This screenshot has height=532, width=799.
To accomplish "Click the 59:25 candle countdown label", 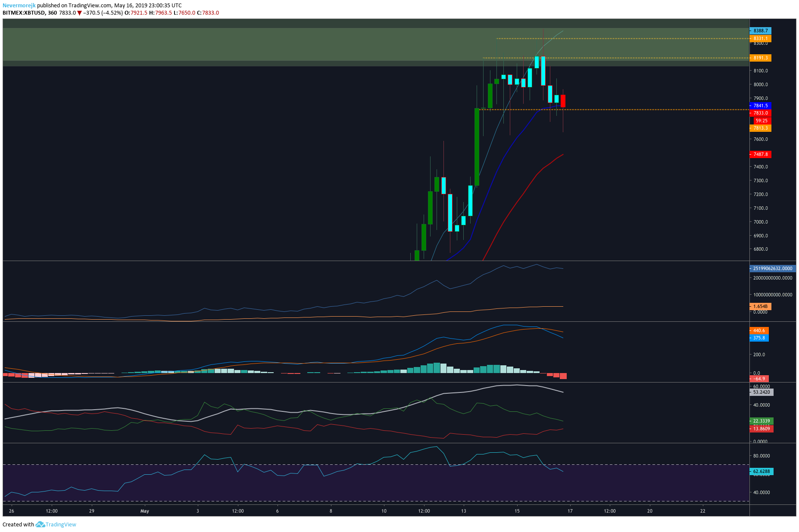I will tap(762, 121).
